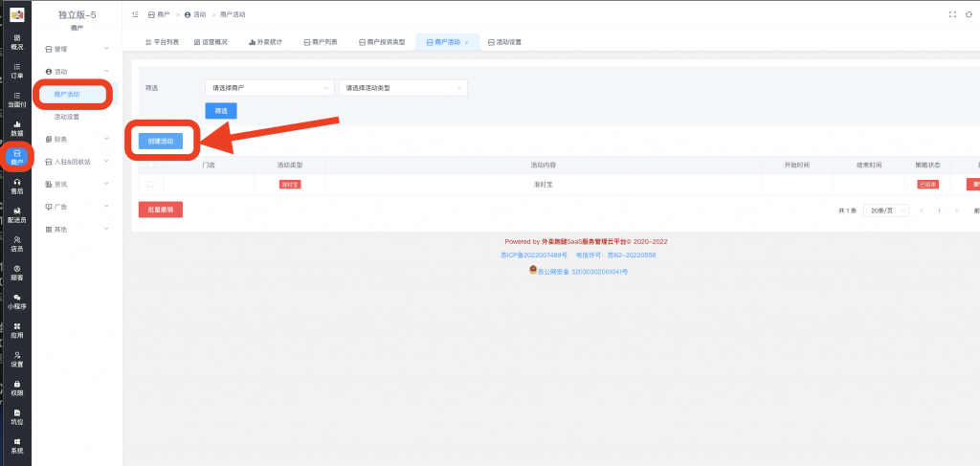Close the 商户活动 tab with its x

(x=466, y=42)
